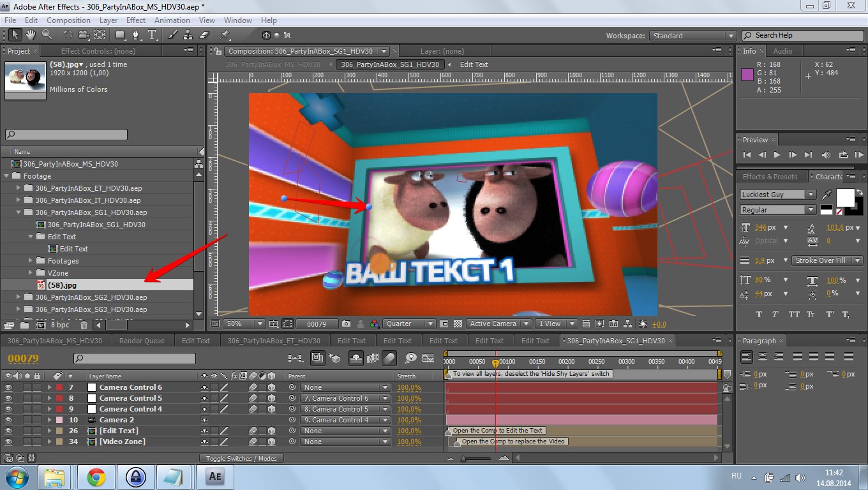
Task: Switch to the Render Queue tab
Action: pyautogui.click(x=142, y=341)
